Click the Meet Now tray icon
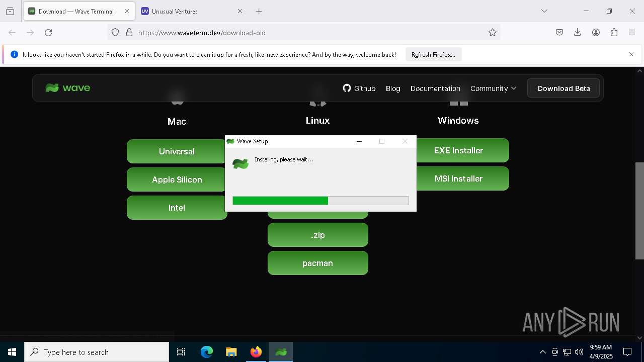644x362 pixels. pyautogui.click(x=555, y=352)
